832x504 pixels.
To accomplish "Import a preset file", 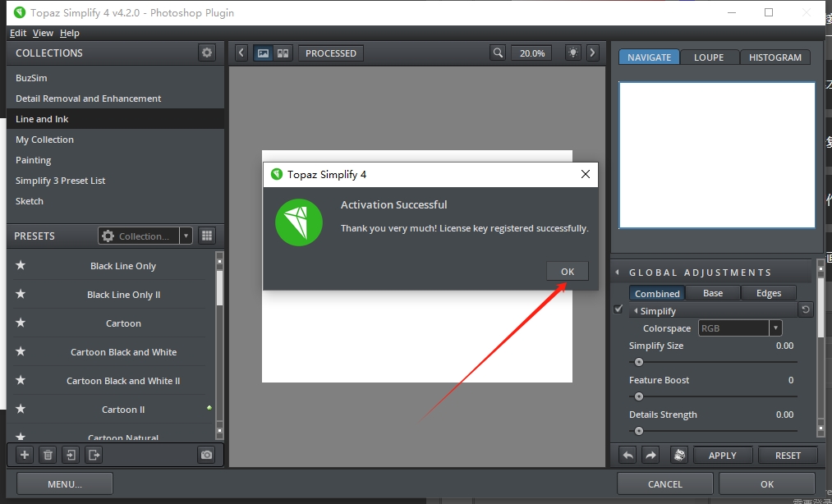I will click(71, 455).
